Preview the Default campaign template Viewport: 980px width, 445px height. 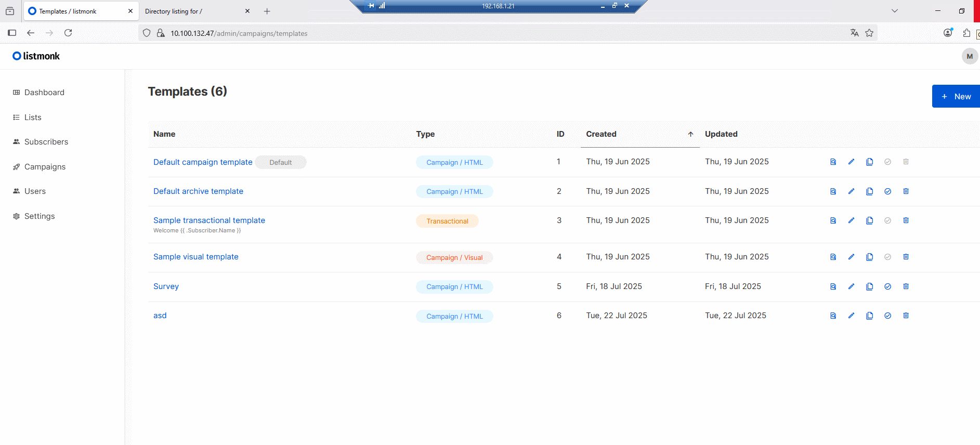tap(833, 162)
